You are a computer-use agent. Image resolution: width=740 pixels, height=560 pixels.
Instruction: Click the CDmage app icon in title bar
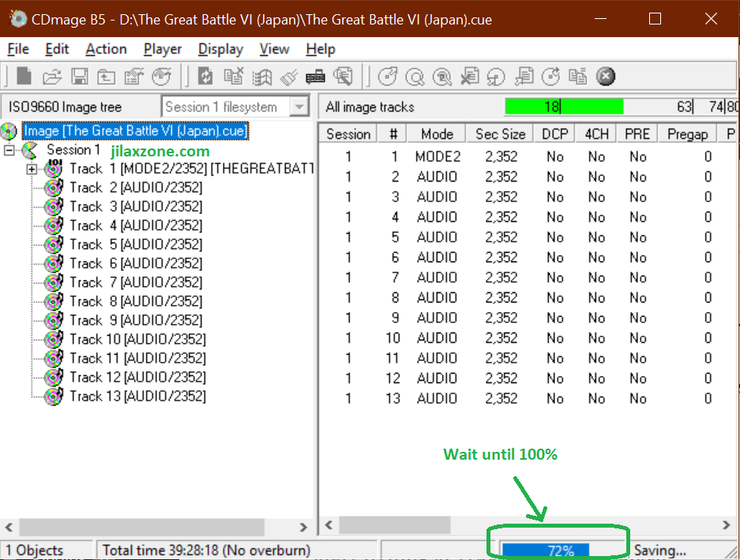click(18, 19)
